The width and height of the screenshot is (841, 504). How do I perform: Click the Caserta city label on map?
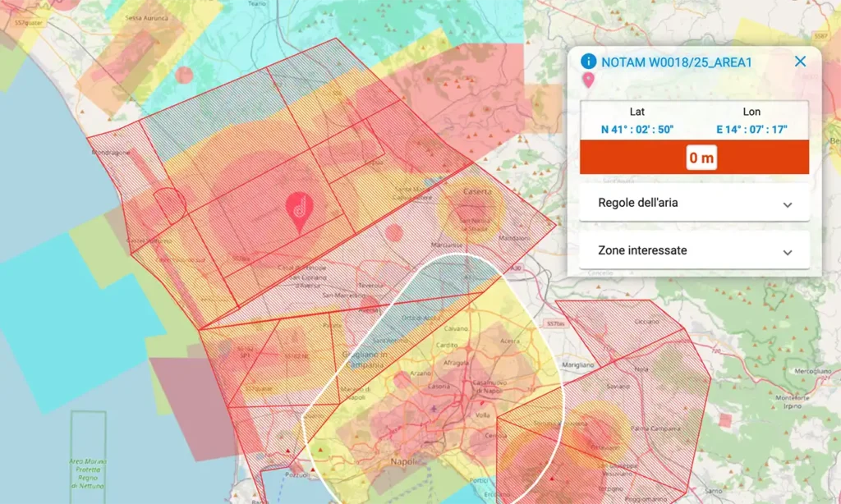(x=477, y=191)
